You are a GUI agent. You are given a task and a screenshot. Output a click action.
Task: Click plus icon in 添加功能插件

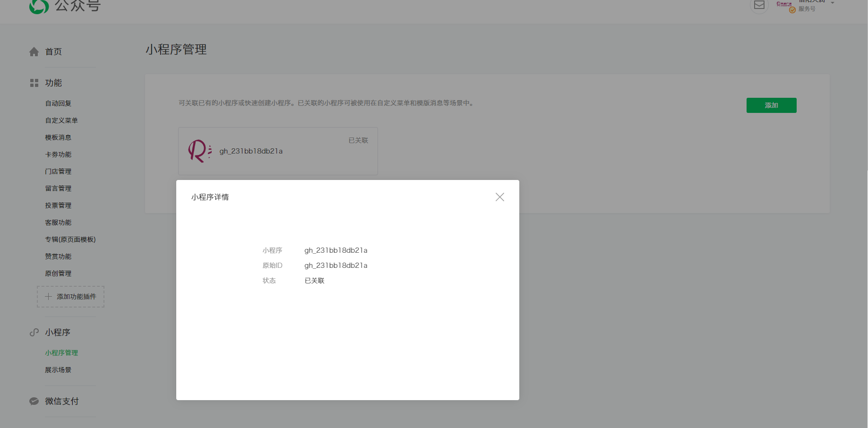[48, 297]
